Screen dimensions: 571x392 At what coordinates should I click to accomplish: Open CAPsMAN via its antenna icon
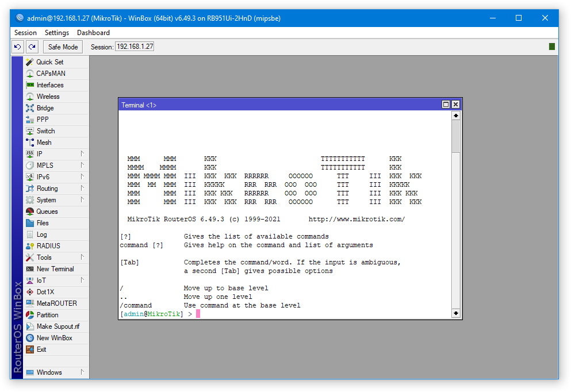(x=30, y=74)
